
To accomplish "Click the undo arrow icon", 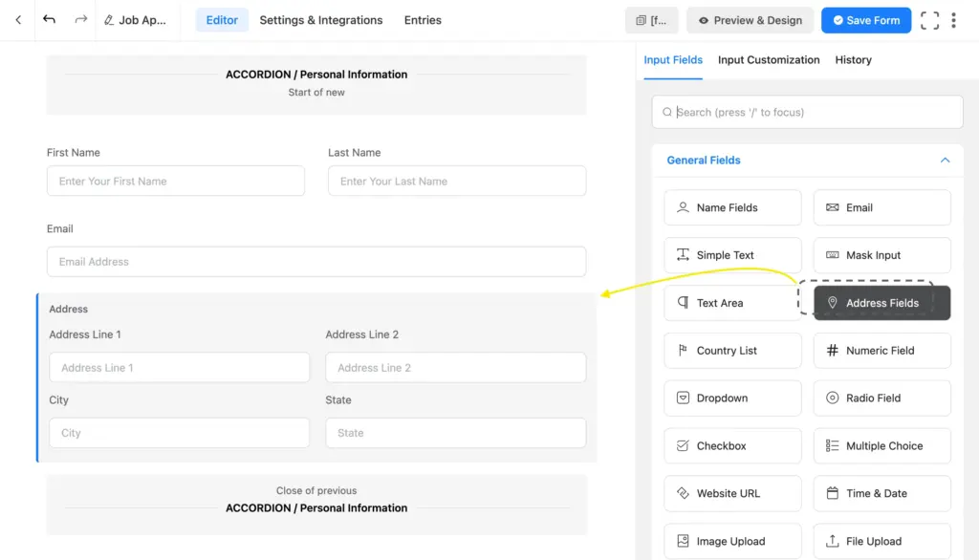I will 49,19.
